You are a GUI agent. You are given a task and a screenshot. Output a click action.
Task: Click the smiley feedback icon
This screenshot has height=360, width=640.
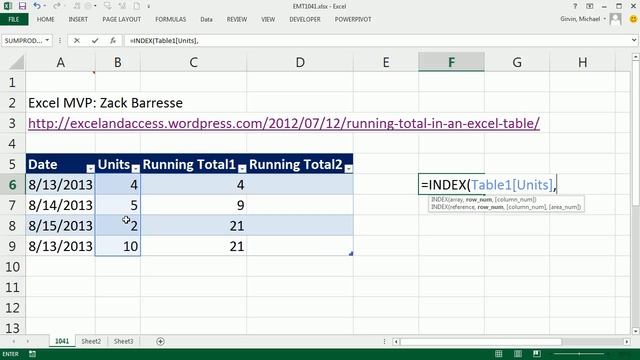pyautogui.click(x=633, y=19)
